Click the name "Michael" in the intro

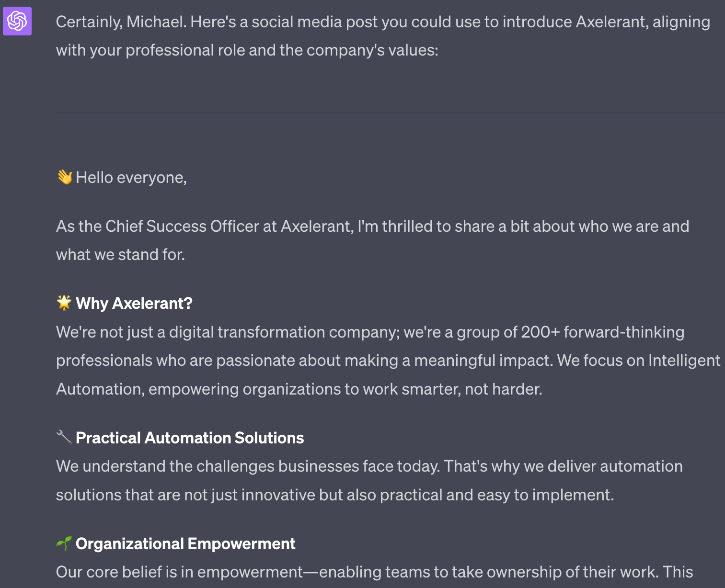(x=156, y=22)
